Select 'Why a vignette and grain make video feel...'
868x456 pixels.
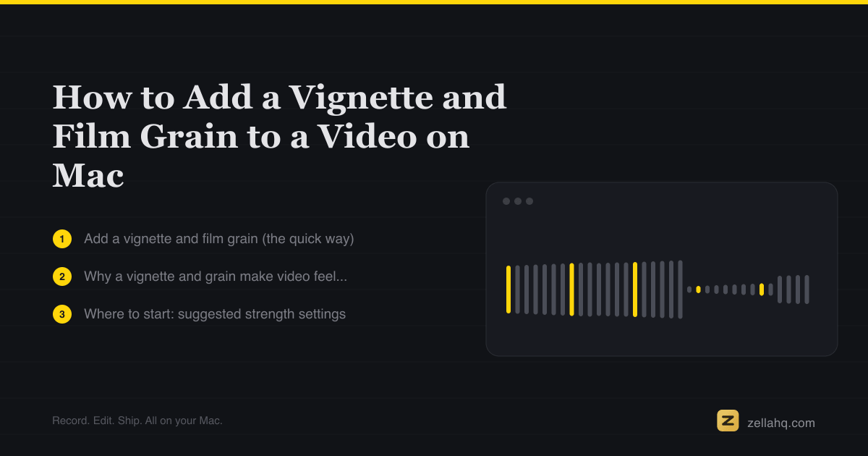click(x=216, y=276)
